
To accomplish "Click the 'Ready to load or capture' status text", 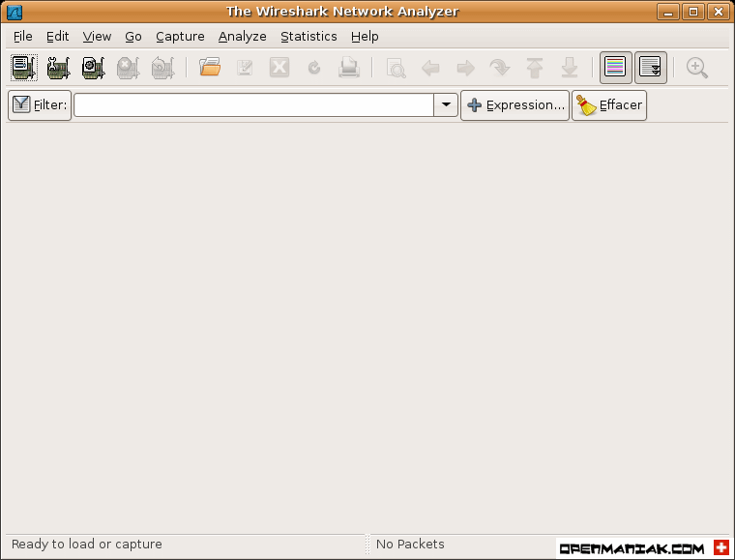I will click(87, 545).
